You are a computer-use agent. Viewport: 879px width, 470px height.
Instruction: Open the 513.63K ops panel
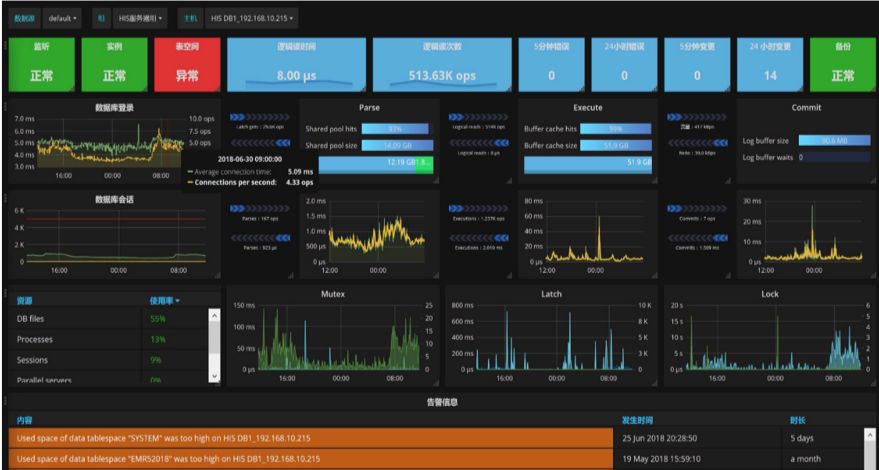click(x=442, y=64)
